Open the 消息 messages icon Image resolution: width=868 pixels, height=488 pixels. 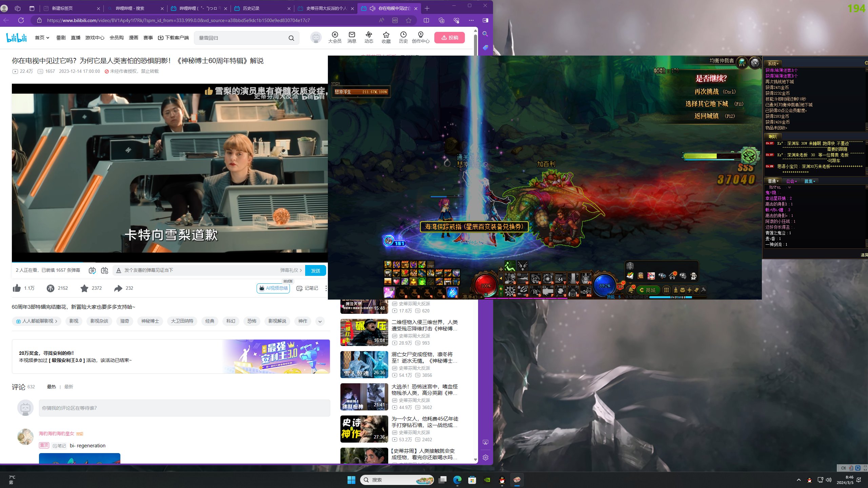pos(352,37)
